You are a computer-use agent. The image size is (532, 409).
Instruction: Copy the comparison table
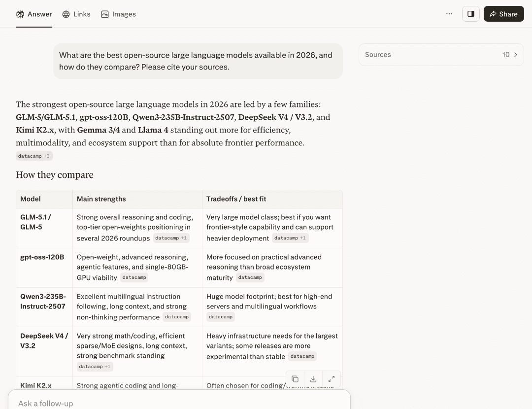[x=295, y=379]
